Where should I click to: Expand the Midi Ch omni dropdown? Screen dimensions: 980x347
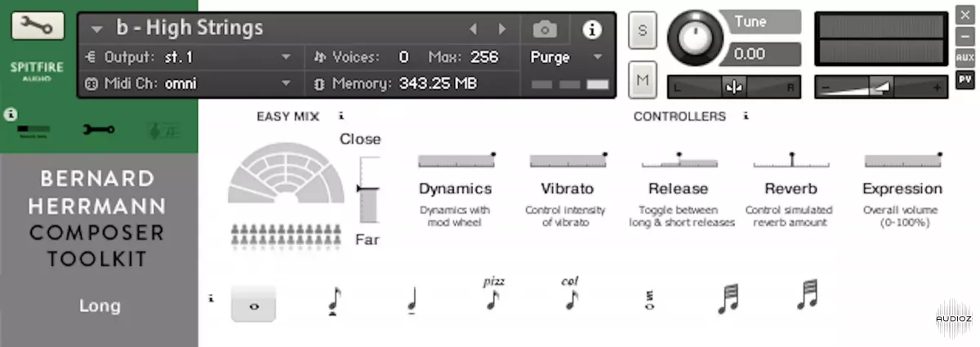pos(286,83)
